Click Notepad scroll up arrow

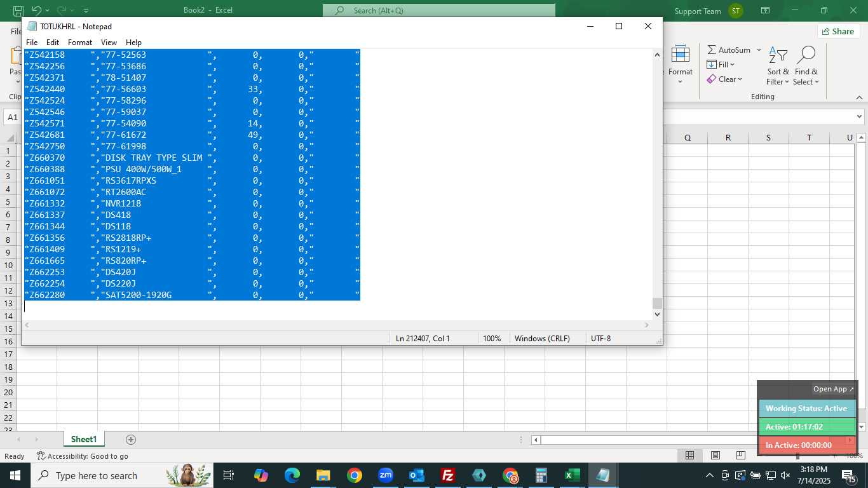(x=657, y=55)
